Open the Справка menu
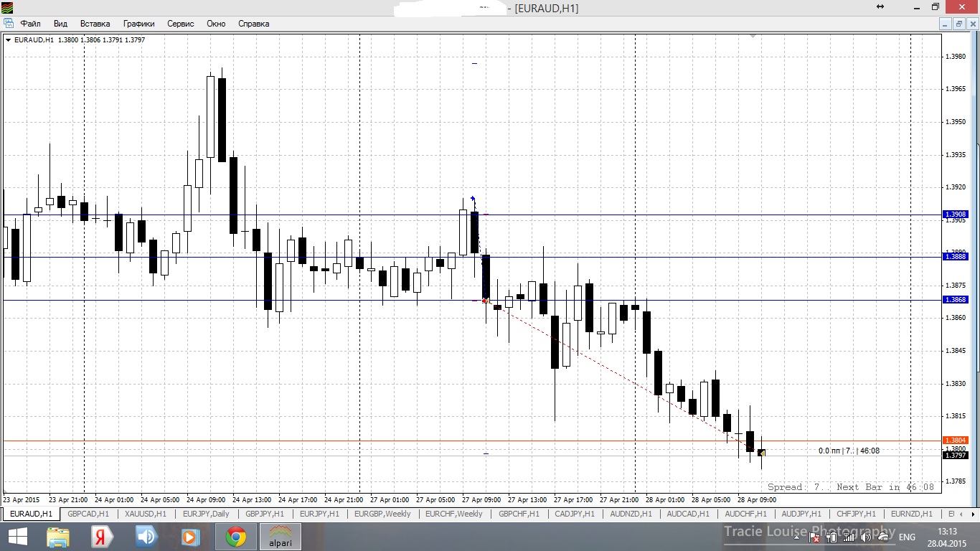 click(x=253, y=24)
